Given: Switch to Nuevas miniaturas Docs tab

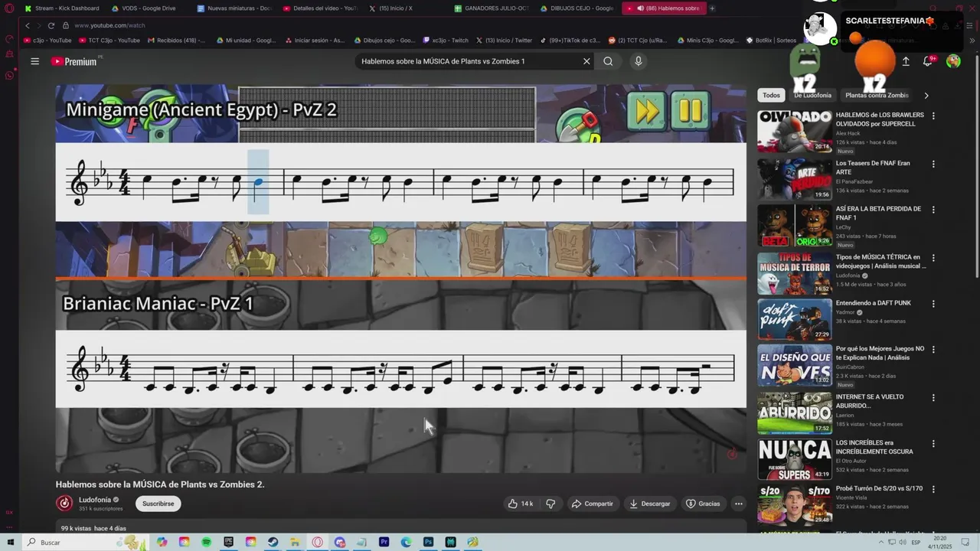Looking at the screenshot, I should pos(234,8).
